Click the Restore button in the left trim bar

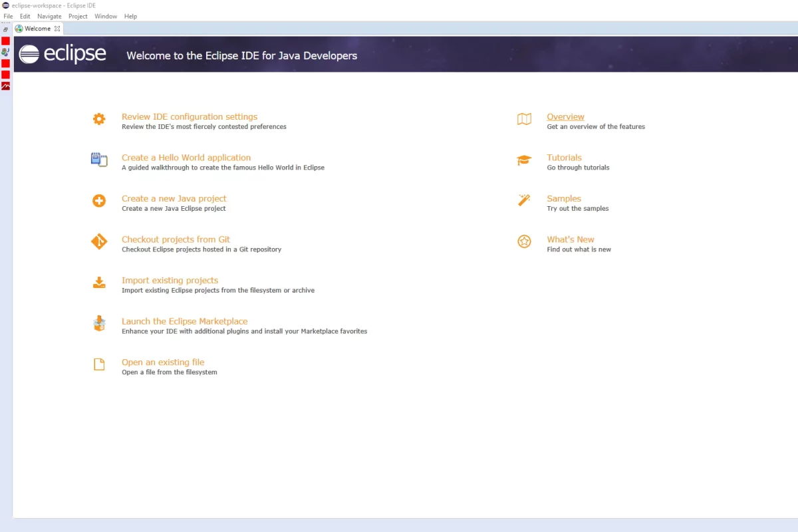click(x=5, y=29)
